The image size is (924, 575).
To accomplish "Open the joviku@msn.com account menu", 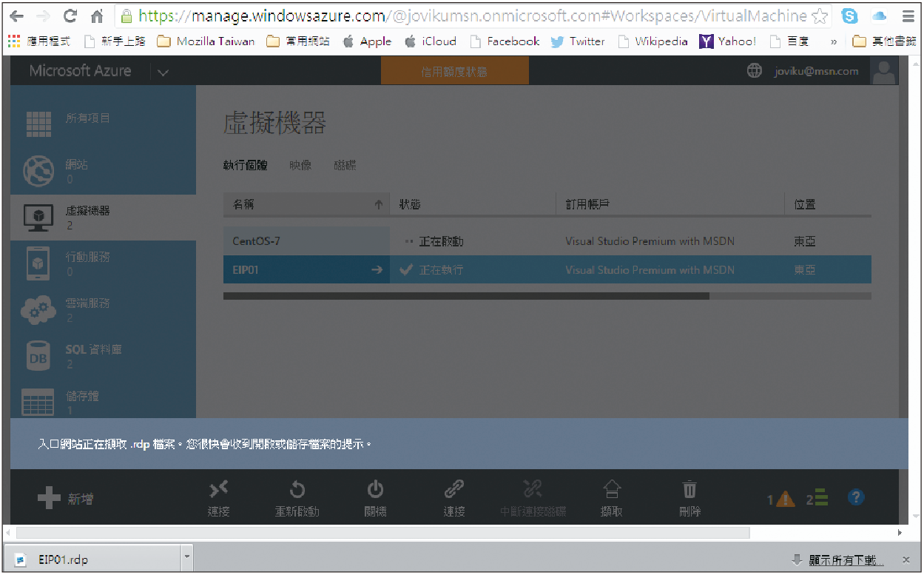I will tap(816, 71).
